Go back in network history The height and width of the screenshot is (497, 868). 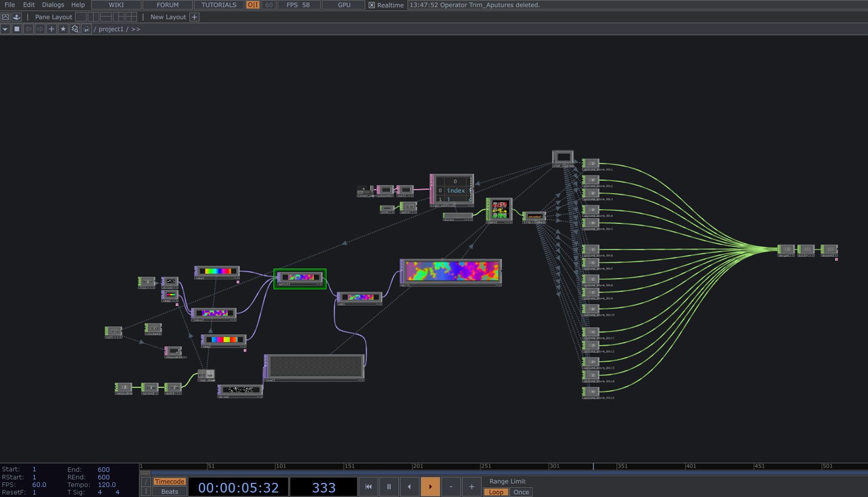[29, 29]
